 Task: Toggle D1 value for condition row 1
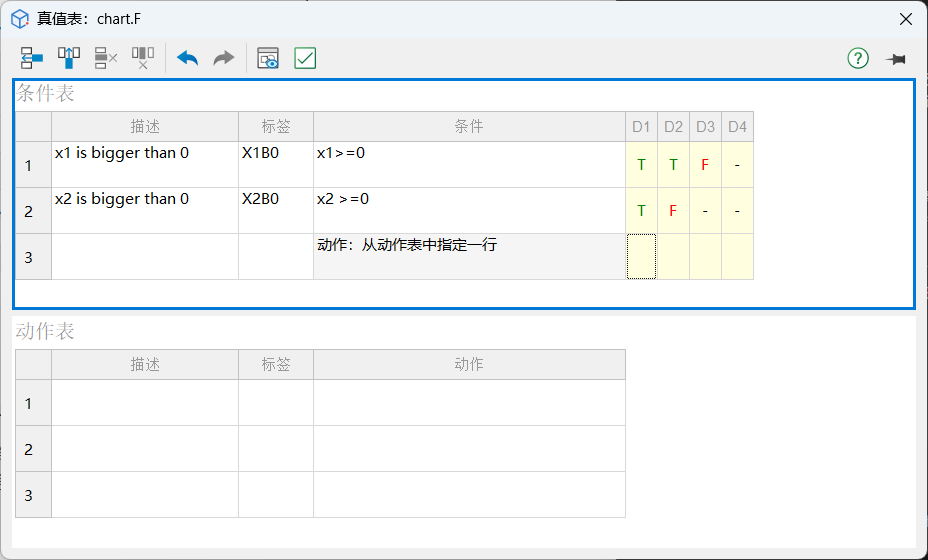pyautogui.click(x=641, y=165)
